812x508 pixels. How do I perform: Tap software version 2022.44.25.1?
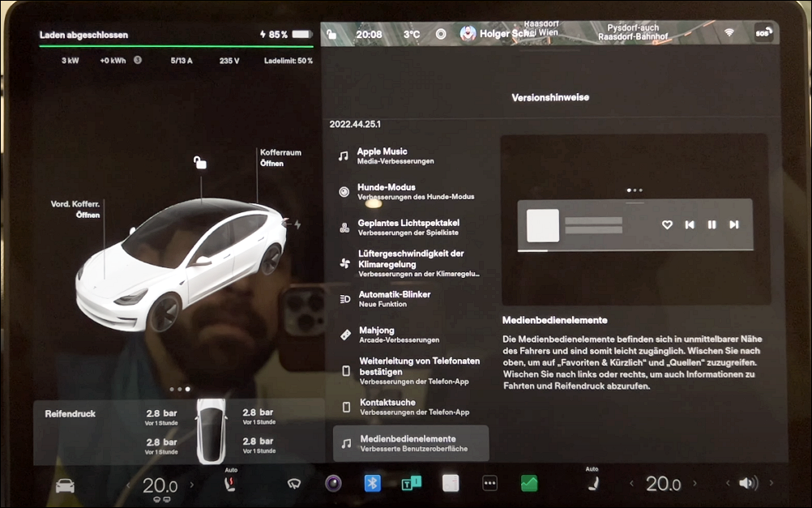click(x=355, y=124)
